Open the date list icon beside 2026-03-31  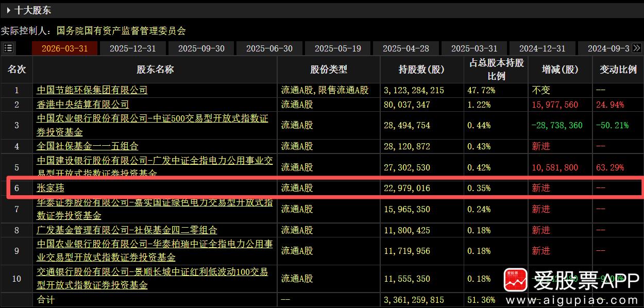pos(8,48)
